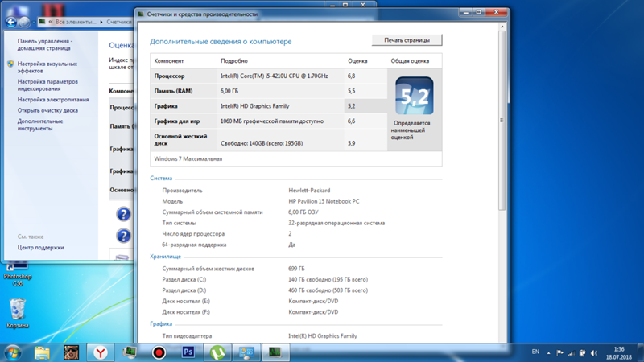Open the red record-button app
644x362 pixels.
159,352
